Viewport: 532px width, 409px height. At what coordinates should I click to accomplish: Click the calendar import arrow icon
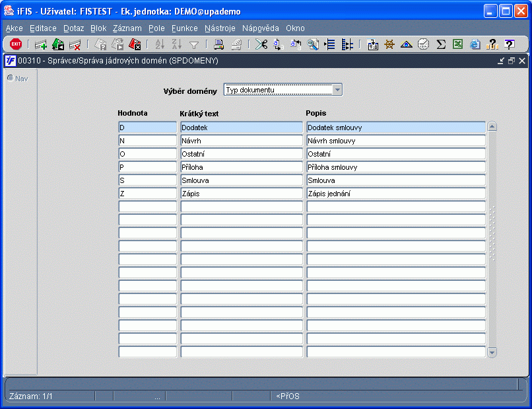click(372, 44)
